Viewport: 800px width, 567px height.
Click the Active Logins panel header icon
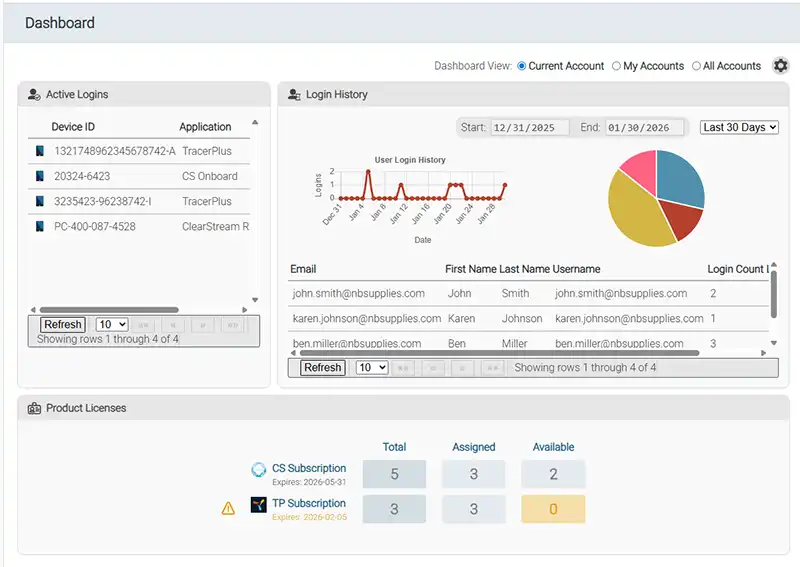34,95
